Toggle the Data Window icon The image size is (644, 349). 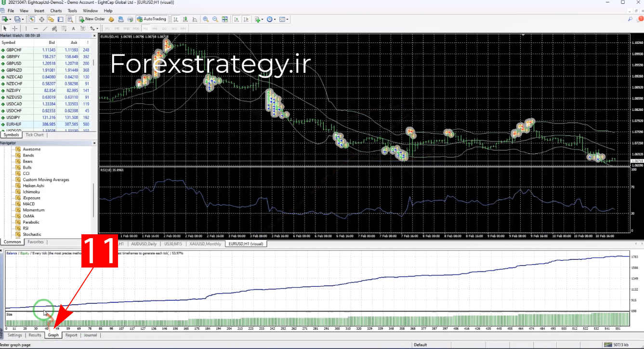coord(41,19)
